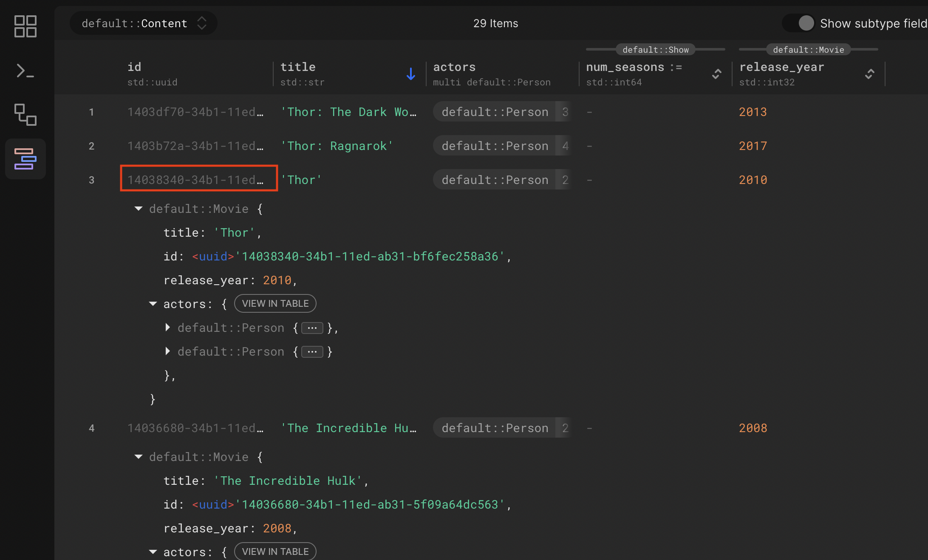
Task: Click the sort arrows on the num_seasons column
Action: (716, 74)
